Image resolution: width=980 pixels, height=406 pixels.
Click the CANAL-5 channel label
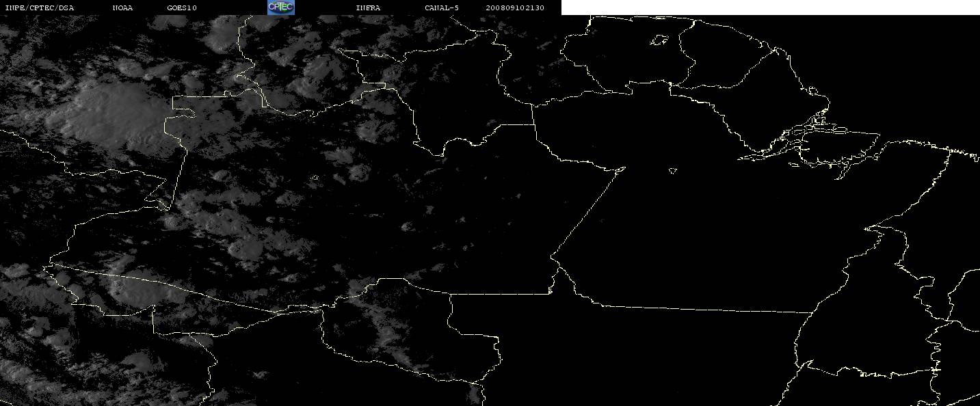click(x=442, y=8)
